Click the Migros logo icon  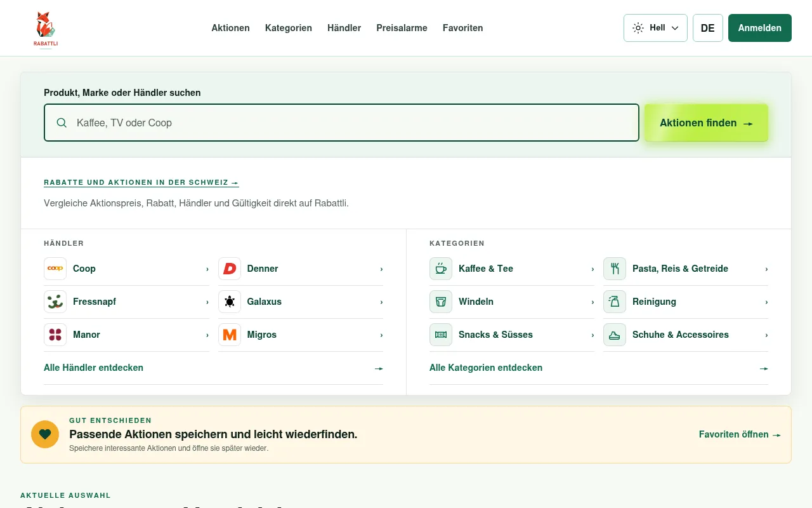click(x=230, y=335)
